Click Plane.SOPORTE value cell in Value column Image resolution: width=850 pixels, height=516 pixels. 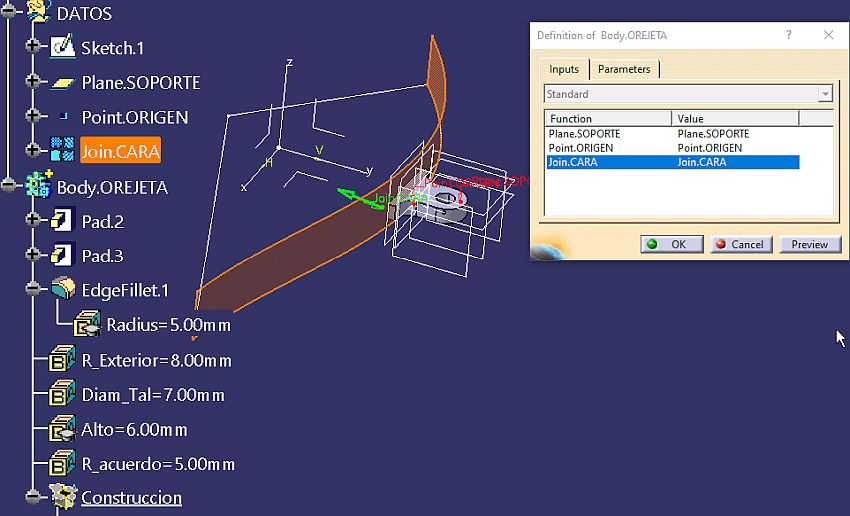713,134
